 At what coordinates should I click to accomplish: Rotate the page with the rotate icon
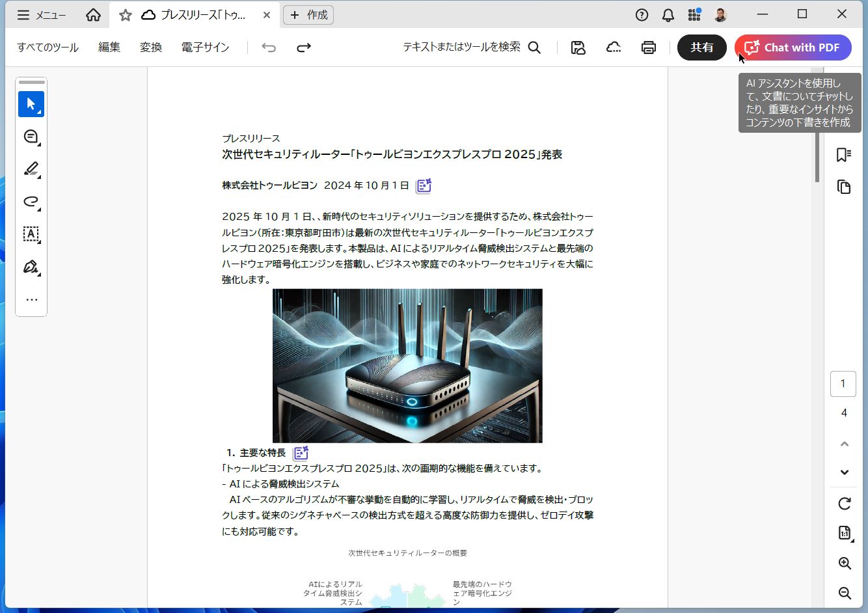[845, 504]
